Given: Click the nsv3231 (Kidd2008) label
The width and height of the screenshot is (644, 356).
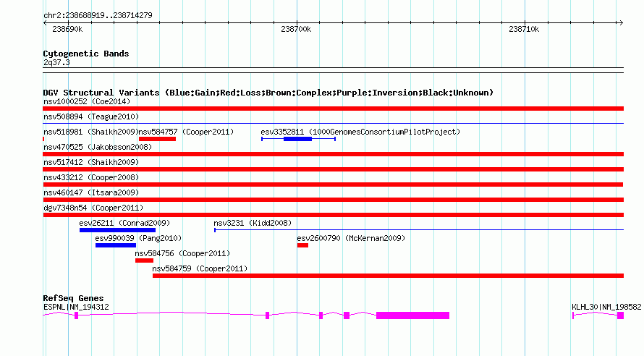Looking at the screenshot, I should 253,223.
